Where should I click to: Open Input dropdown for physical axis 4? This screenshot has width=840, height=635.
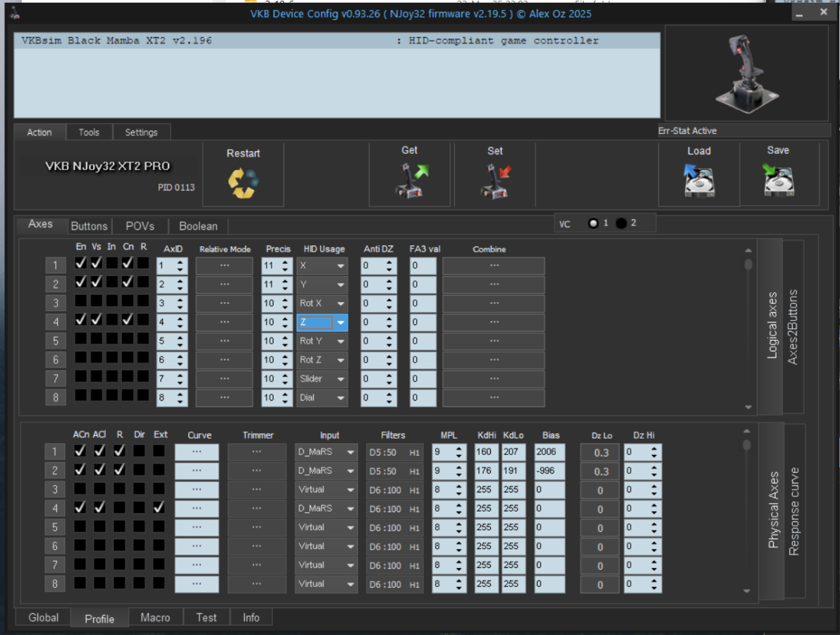[x=326, y=508]
